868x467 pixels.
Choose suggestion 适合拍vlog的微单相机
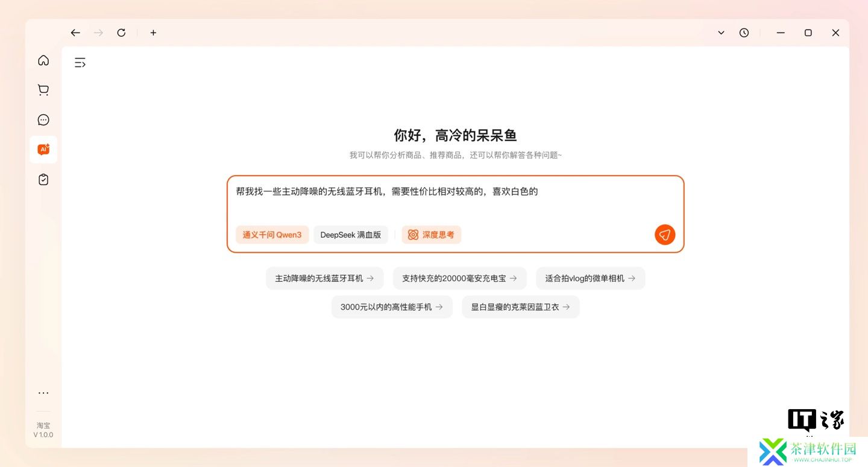[x=590, y=278]
